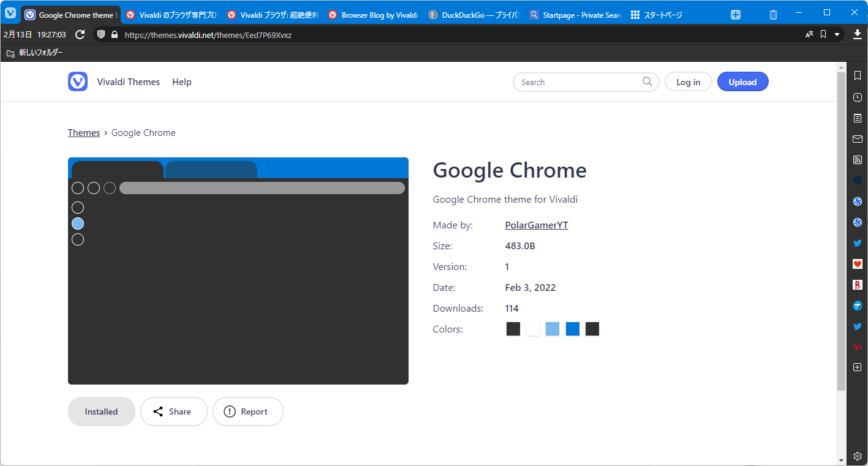Select the bright blue color swatch
This screenshot has height=466, width=868.
coord(573,329)
